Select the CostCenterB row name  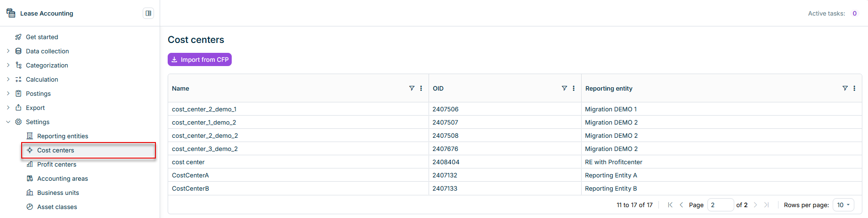pyautogui.click(x=190, y=188)
